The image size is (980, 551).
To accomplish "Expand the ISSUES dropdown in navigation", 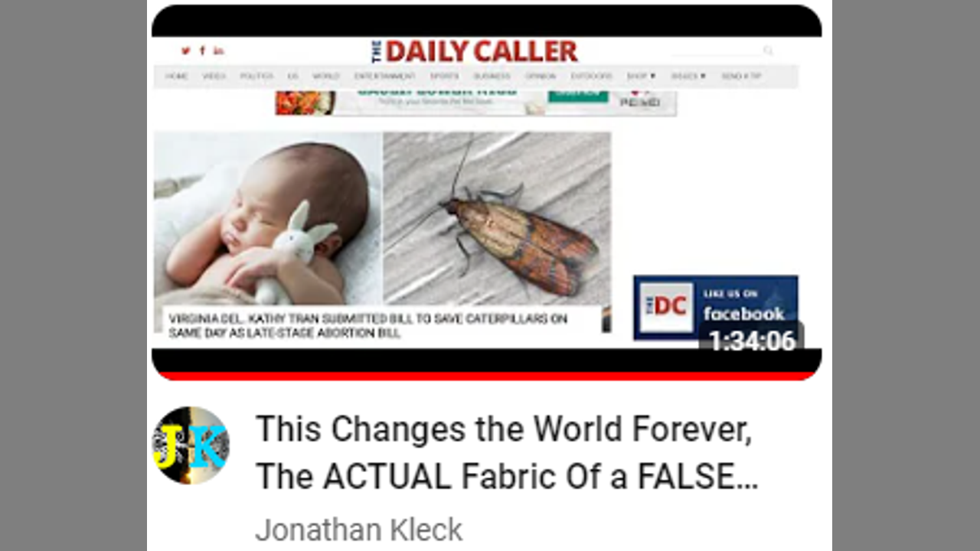I will (x=688, y=77).
